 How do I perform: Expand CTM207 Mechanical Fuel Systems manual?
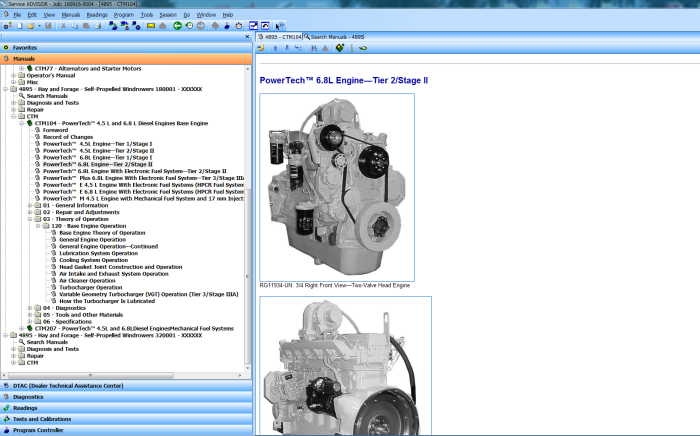pyautogui.click(x=21, y=328)
